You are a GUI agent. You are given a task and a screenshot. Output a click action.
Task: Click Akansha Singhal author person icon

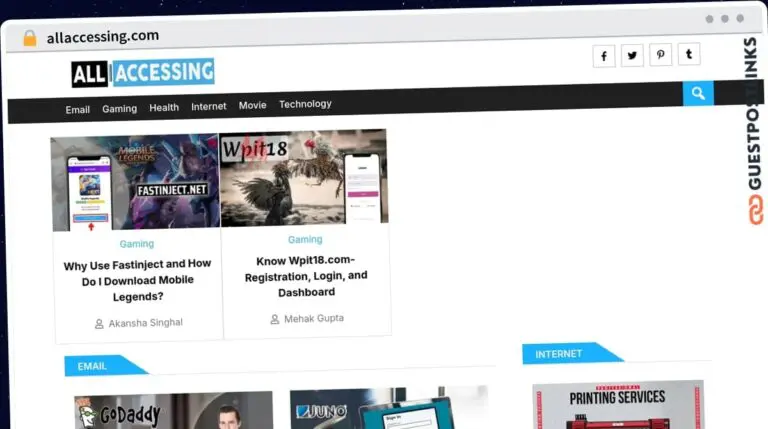[x=99, y=324]
